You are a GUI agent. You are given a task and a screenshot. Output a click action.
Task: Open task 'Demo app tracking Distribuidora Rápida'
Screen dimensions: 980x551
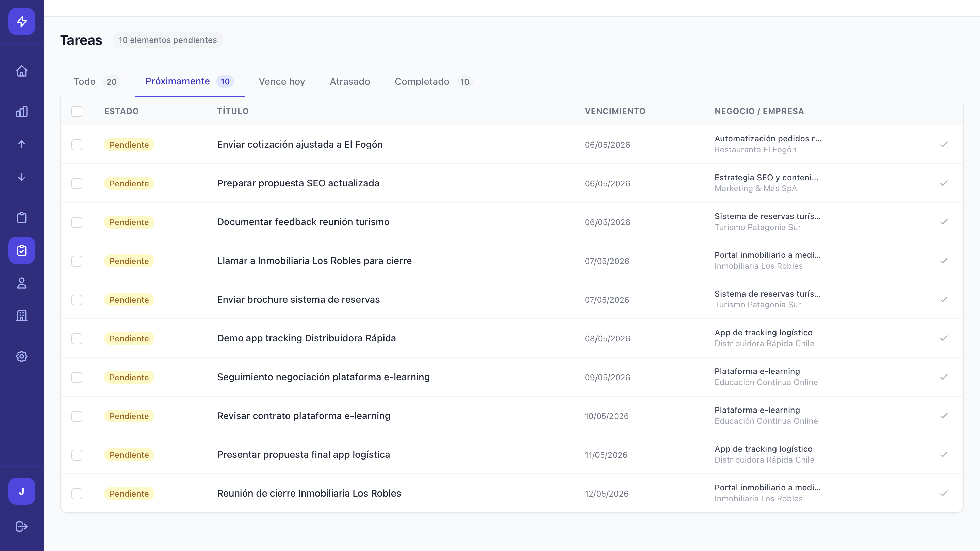tap(306, 338)
